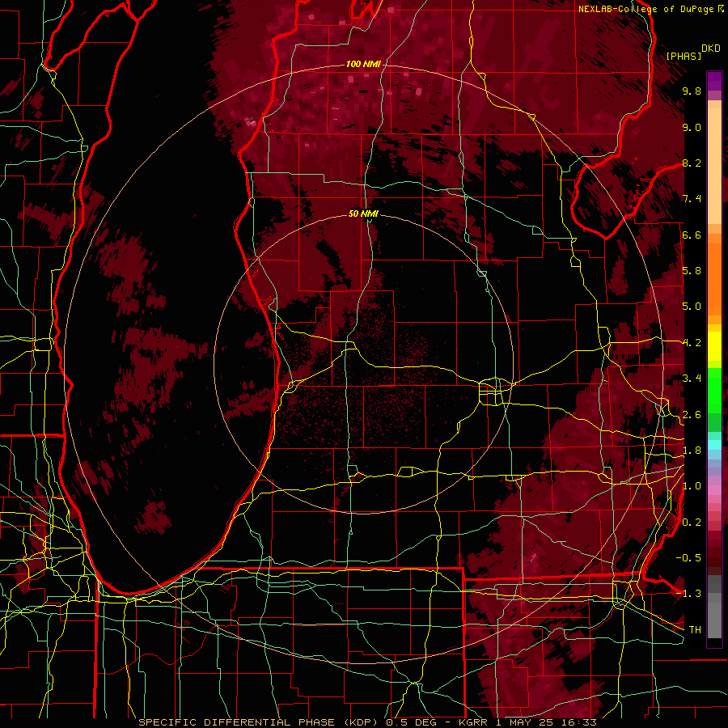The image size is (728, 728).
Task: Pick the yellow segment of the color scale
Action: tap(714, 346)
